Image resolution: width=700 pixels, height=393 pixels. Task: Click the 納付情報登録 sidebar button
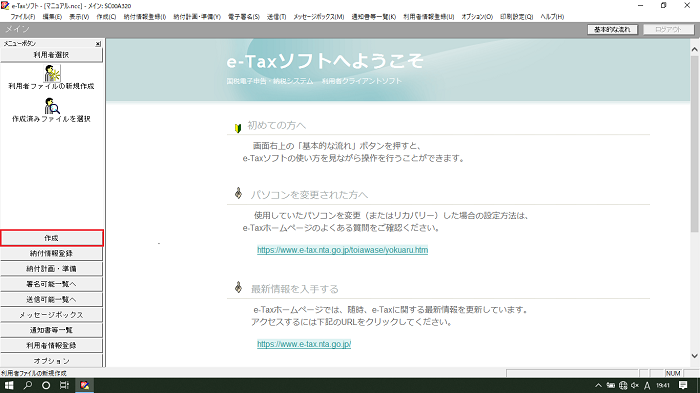pos(51,253)
